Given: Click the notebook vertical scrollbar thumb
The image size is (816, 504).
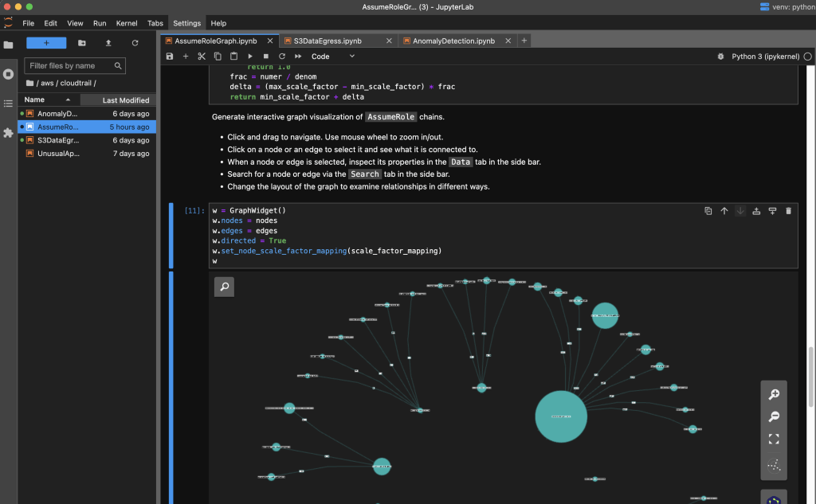Looking at the screenshot, I should pyautogui.click(x=810, y=377).
